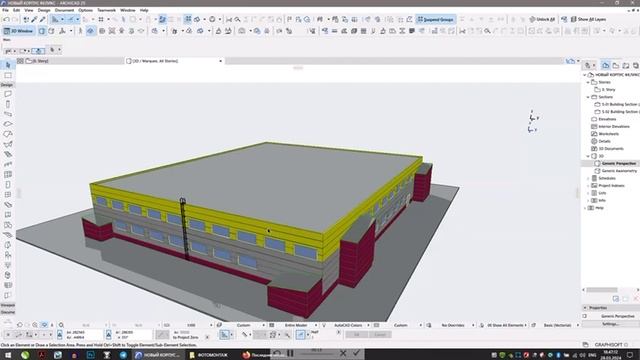Select the Pick Up Parameters eyedropper
This screenshot has width=640, height=360.
(34, 19)
